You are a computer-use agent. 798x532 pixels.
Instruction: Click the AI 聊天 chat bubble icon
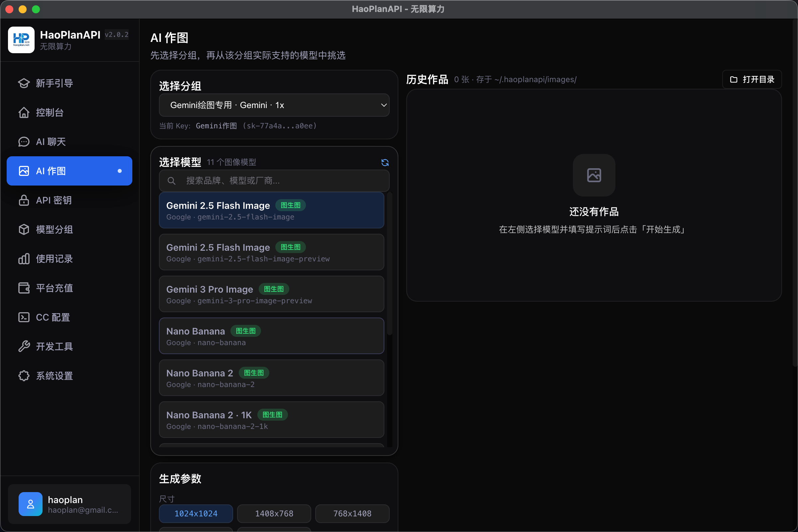pyautogui.click(x=24, y=142)
